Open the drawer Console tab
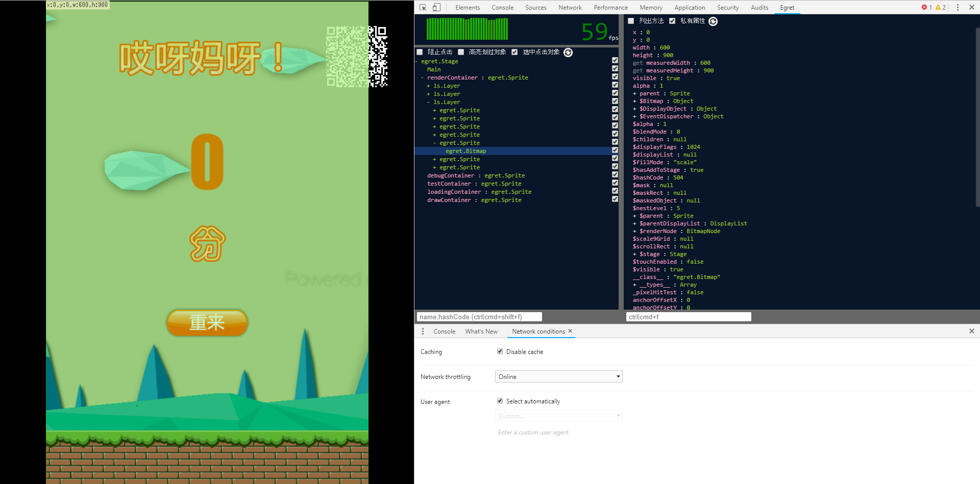This screenshot has width=980, height=484. pos(444,332)
